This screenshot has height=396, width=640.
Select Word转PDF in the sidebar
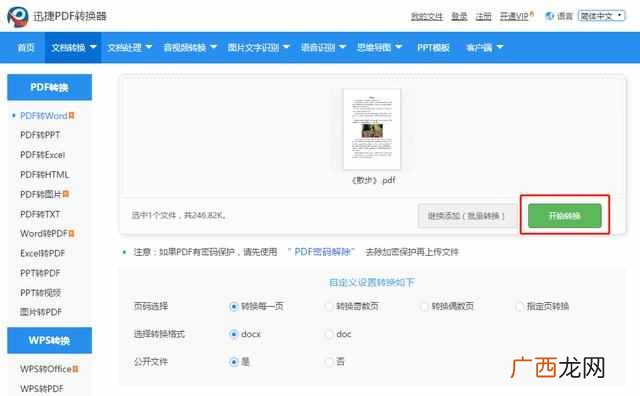point(44,234)
